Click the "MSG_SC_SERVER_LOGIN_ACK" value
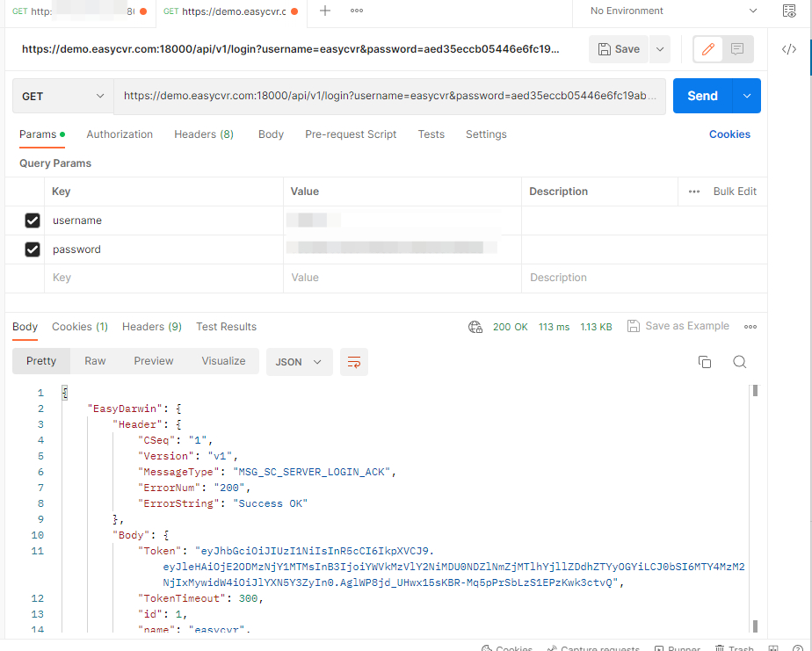Image resolution: width=812 pixels, height=651 pixels. click(x=311, y=472)
